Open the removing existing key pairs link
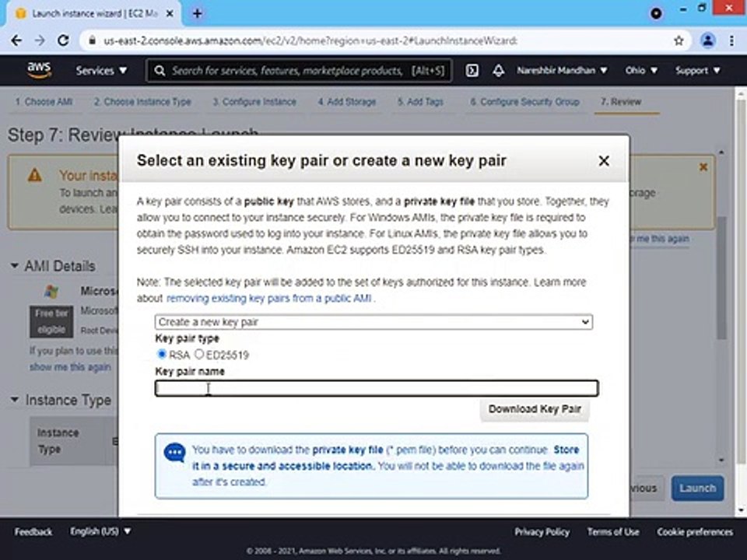Viewport: 747px width, 560px height. 268,299
